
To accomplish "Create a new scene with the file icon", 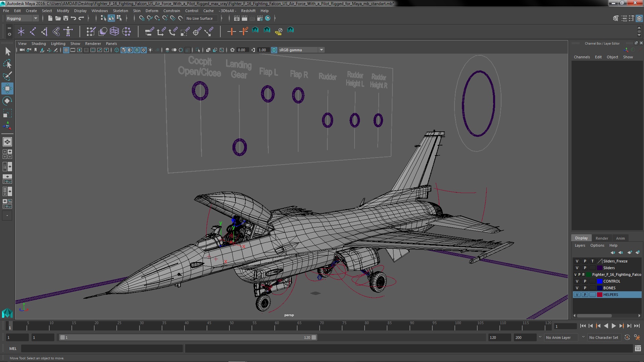I will pos(50,18).
